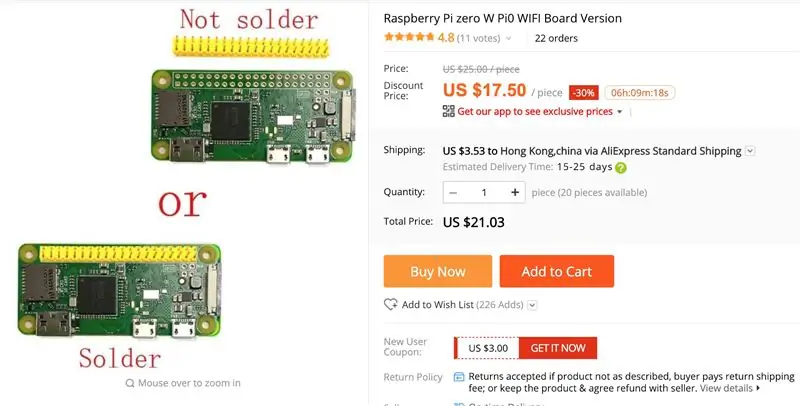Screen dimensions: 800x406
Task: Click the Add to Cart button
Action: pyautogui.click(x=557, y=271)
